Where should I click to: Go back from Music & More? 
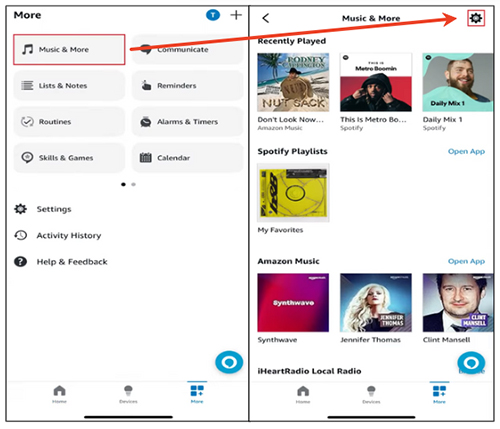pyautogui.click(x=266, y=18)
